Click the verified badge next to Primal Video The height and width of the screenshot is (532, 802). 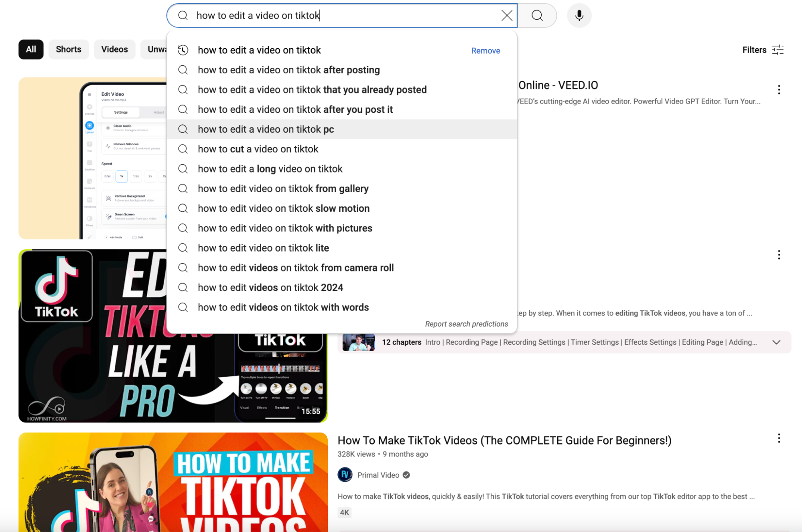click(x=406, y=475)
